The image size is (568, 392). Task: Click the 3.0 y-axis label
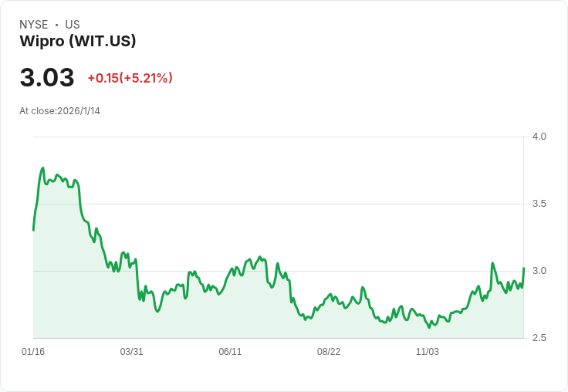[x=539, y=271]
